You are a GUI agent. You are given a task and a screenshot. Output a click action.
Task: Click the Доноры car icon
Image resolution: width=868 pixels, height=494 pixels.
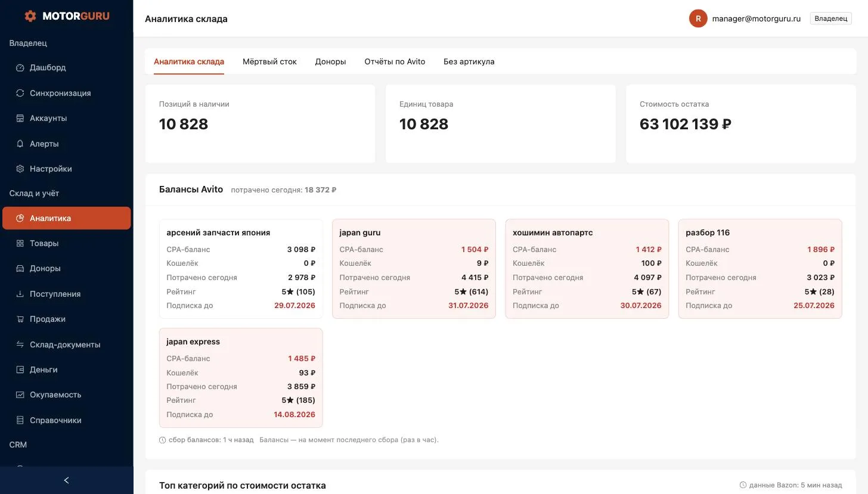click(x=20, y=268)
